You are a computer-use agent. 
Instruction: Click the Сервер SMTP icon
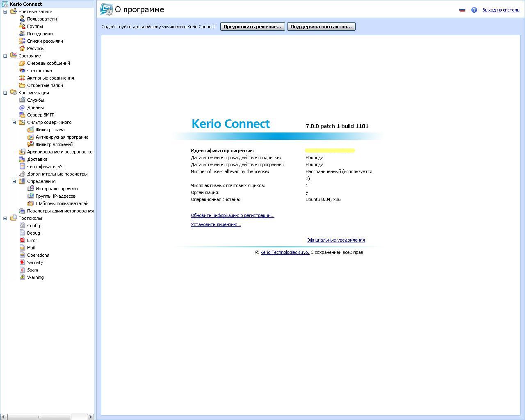(22, 115)
